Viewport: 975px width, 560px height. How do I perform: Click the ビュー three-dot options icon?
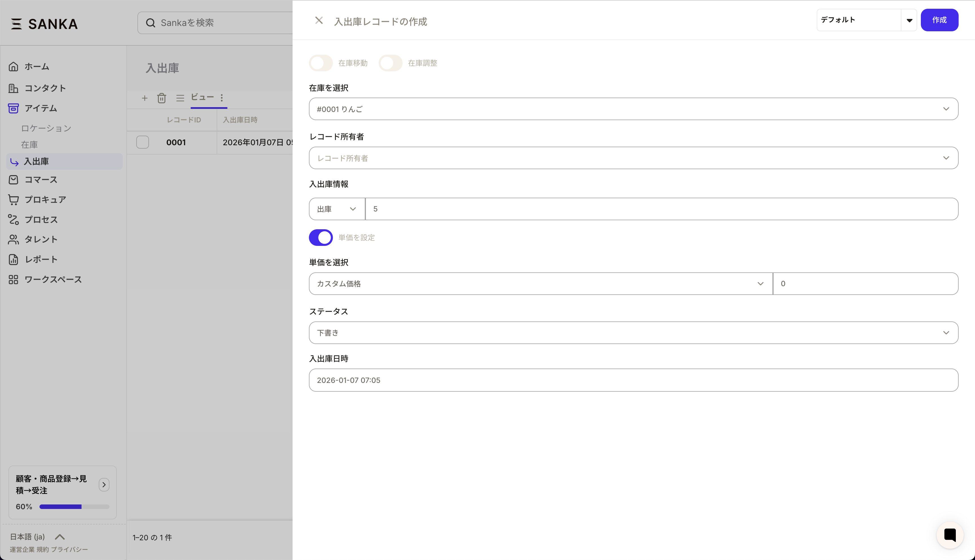click(x=222, y=98)
